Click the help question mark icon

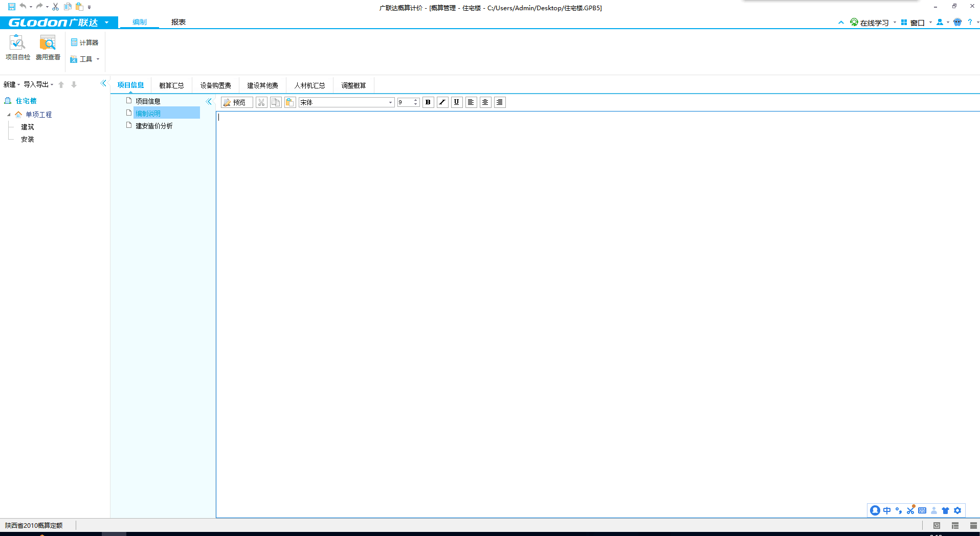[970, 22]
